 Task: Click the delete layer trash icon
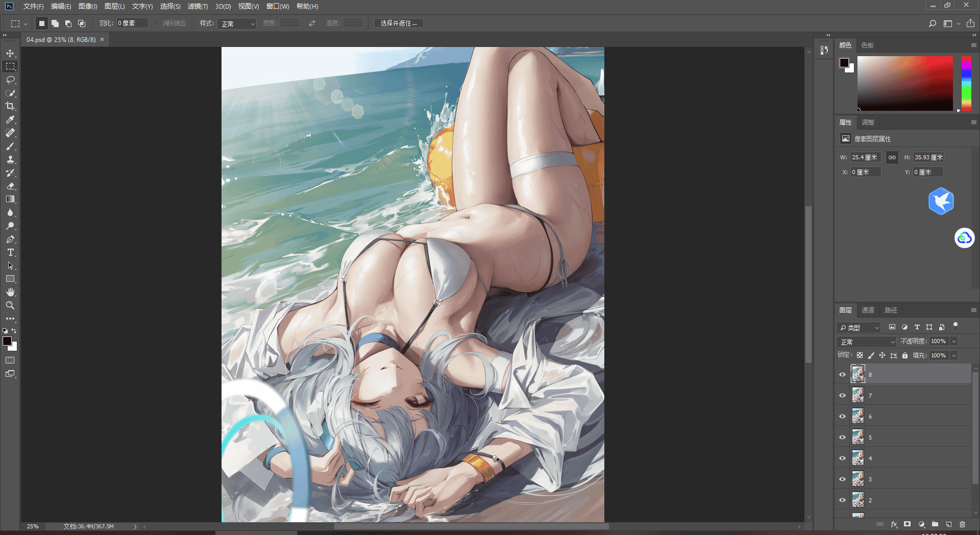click(962, 524)
